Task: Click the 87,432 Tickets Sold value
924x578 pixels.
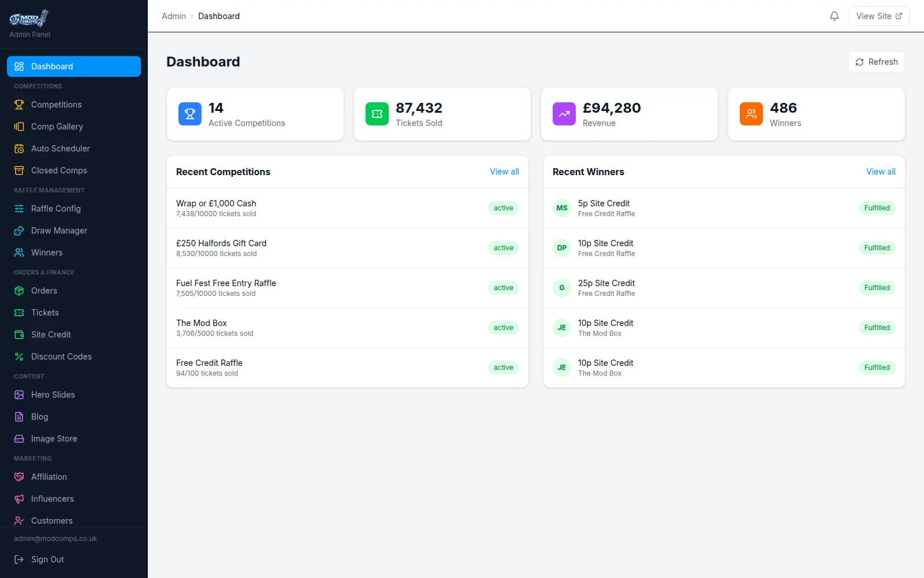Action: (419, 108)
